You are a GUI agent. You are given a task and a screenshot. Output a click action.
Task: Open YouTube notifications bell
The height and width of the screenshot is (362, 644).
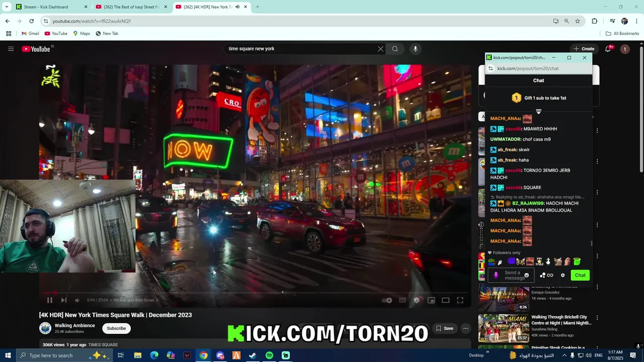click(608, 49)
